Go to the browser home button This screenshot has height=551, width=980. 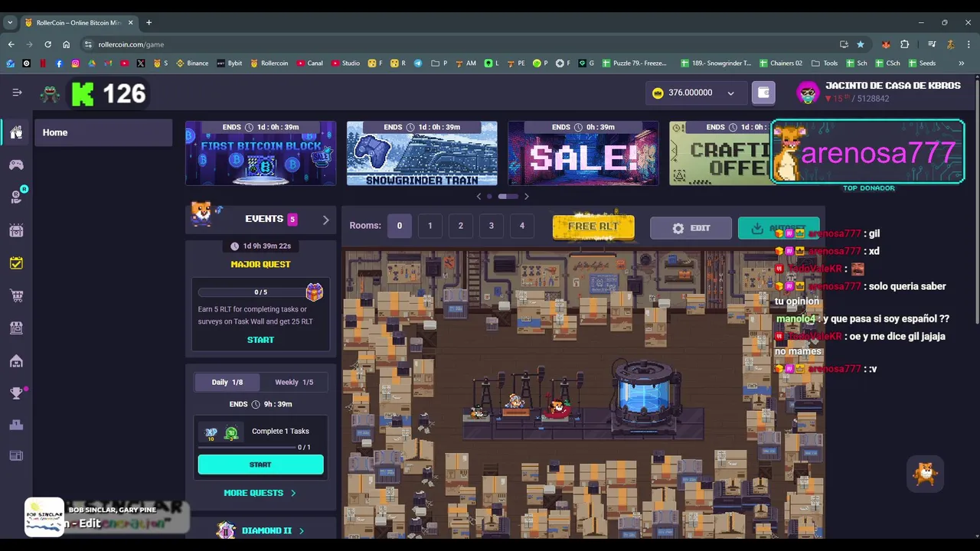click(x=66, y=44)
